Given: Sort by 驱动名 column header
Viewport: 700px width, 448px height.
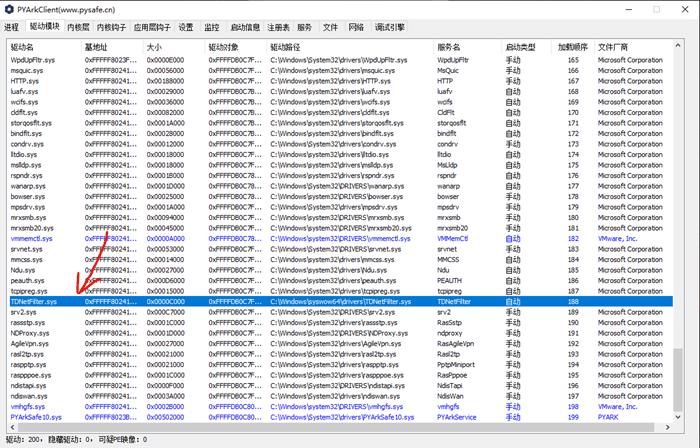Looking at the screenshot, I should tap(22, 47).
